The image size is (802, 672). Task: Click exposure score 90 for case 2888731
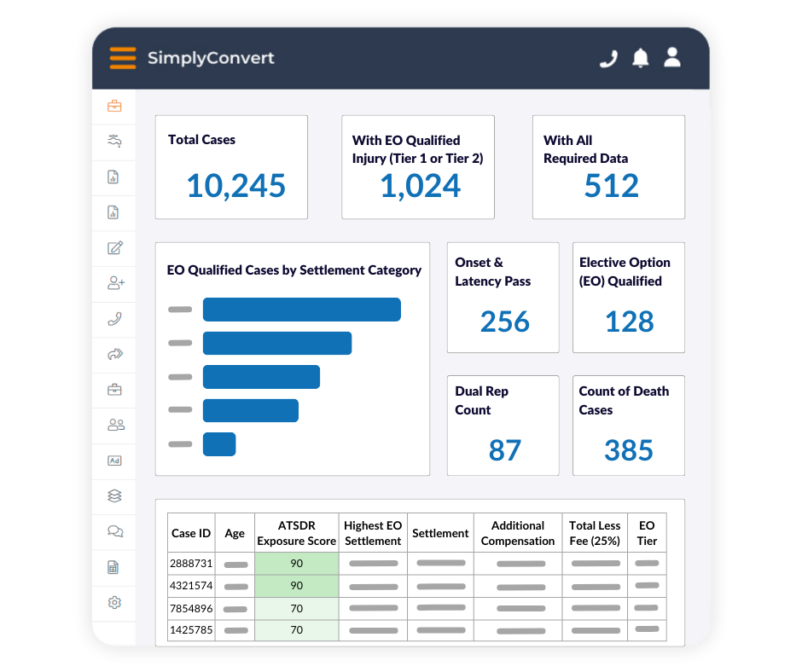(x=297, y=564)
